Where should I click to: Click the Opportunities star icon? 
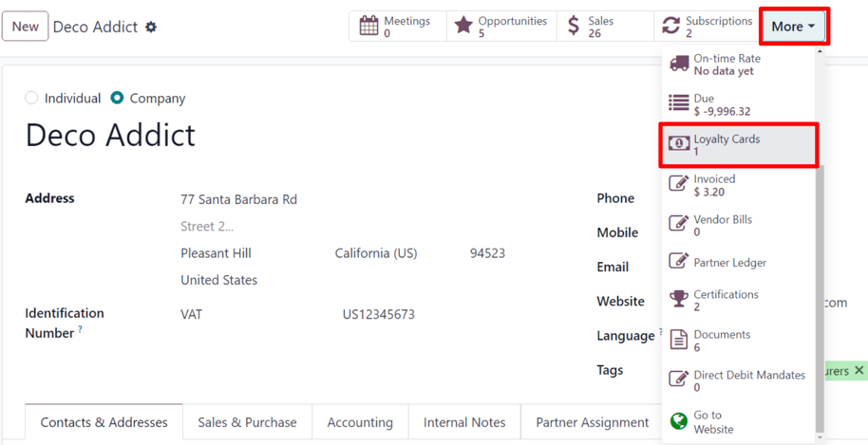463,27
